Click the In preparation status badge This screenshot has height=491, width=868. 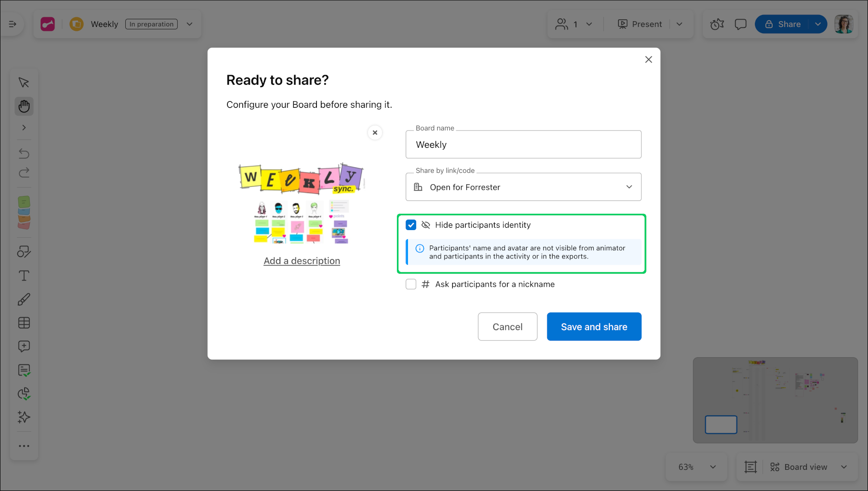(151, 24)
